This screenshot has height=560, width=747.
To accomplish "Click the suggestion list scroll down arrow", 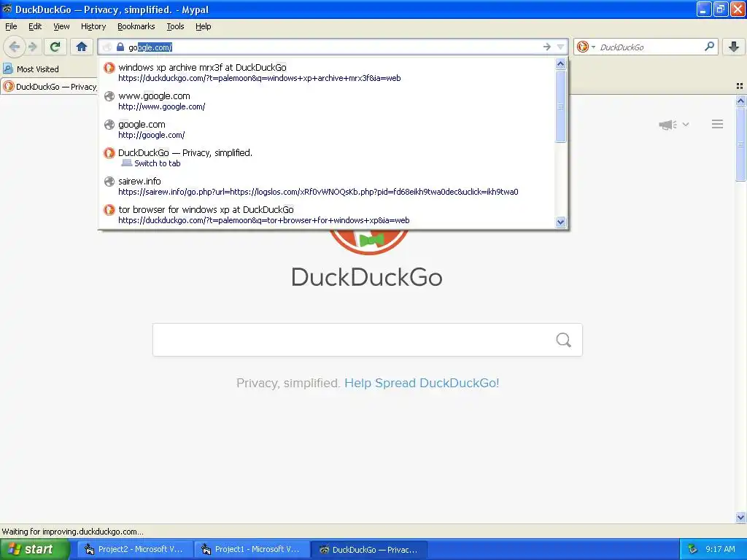I will [561, 222].
